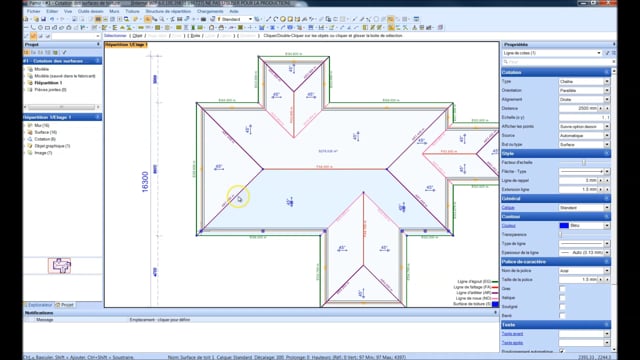Image resolution: width=640 pixels, height=360 pixels.
Task: Click the Couleur link in properties
Action: tap(509, 226)
